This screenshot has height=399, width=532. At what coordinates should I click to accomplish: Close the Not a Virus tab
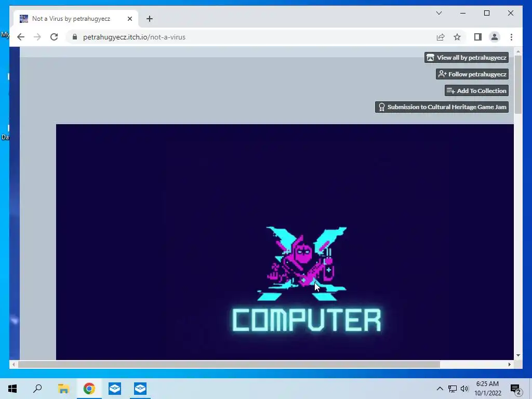[x=129, y=19]
